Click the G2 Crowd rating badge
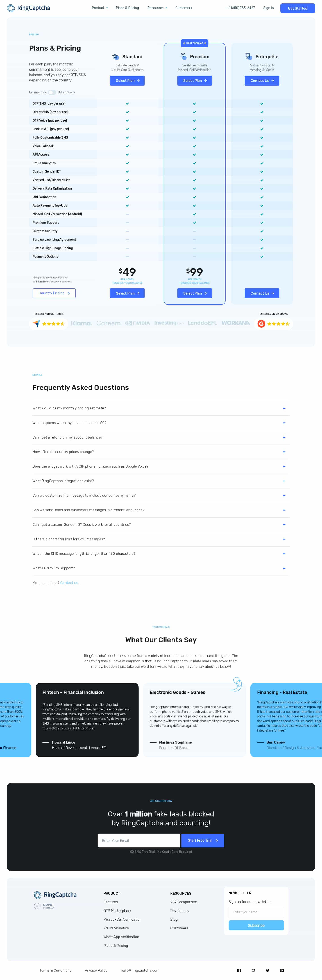Viewport: 322px width, 980px height. tap(273, 324)
